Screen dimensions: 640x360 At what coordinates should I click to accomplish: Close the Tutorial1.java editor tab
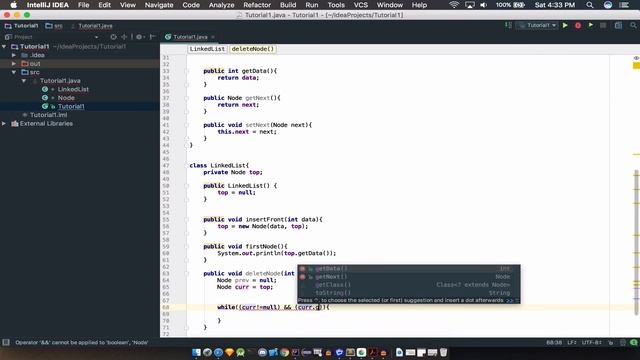tap(213, 37)
